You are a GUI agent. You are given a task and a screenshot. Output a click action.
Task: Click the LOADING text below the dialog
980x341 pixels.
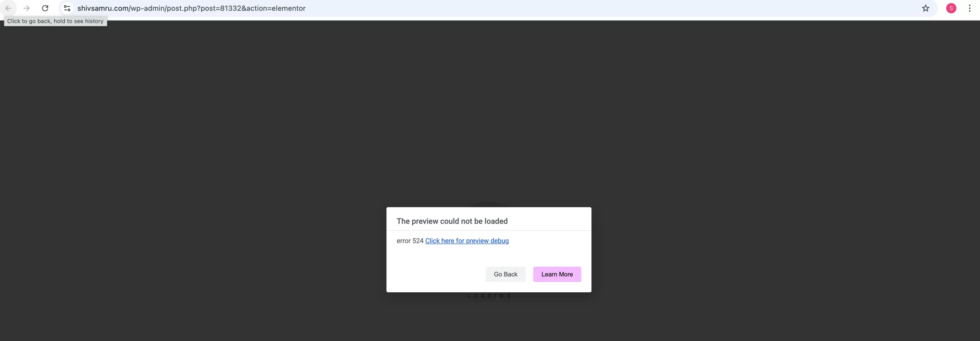(x=489, y=296)
